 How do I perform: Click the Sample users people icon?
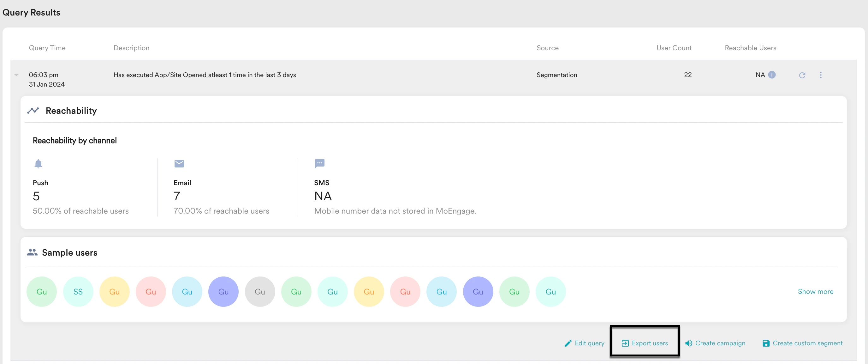(x=32, y=252)
